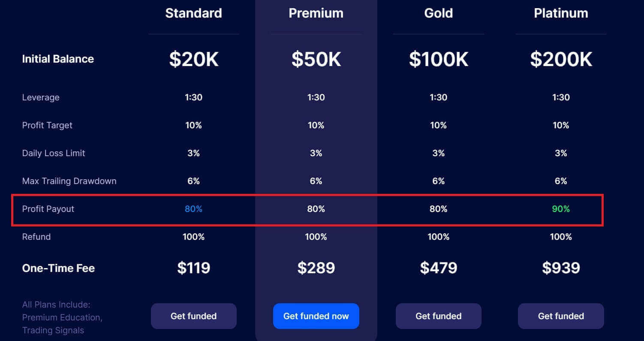
Task: Click Get funded under Platinum plan
Action: (x=561, y=316)
